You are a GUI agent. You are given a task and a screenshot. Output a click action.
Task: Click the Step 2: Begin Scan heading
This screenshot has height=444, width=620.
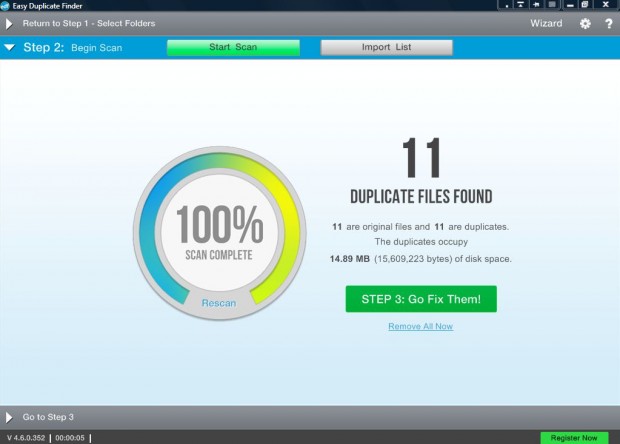tap(73, 47)
